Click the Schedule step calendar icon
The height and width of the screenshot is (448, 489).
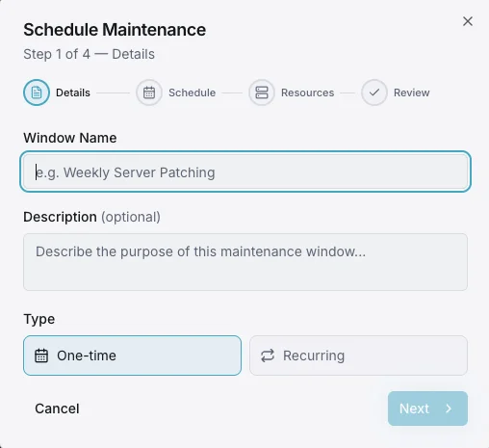[149, 92]
